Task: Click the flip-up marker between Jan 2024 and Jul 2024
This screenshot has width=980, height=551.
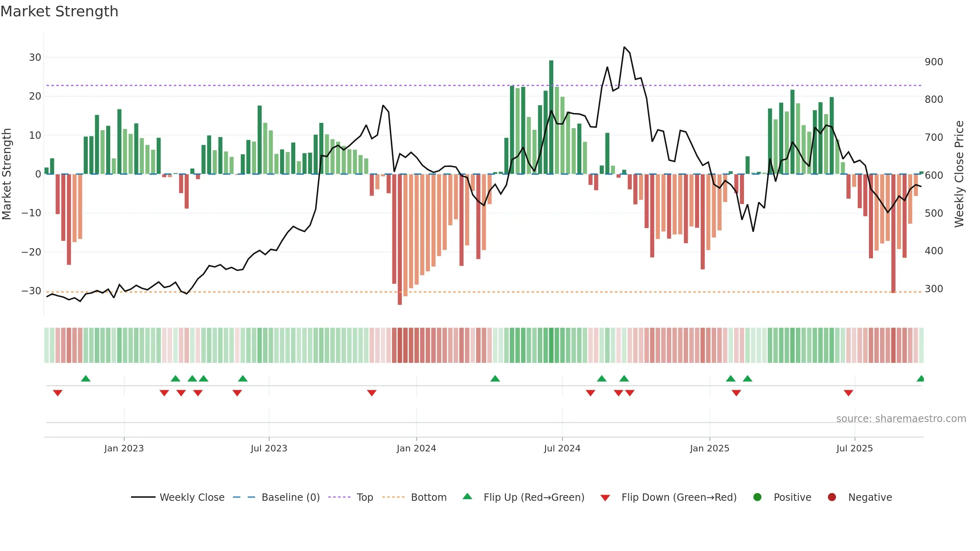Action: point(495,378)
